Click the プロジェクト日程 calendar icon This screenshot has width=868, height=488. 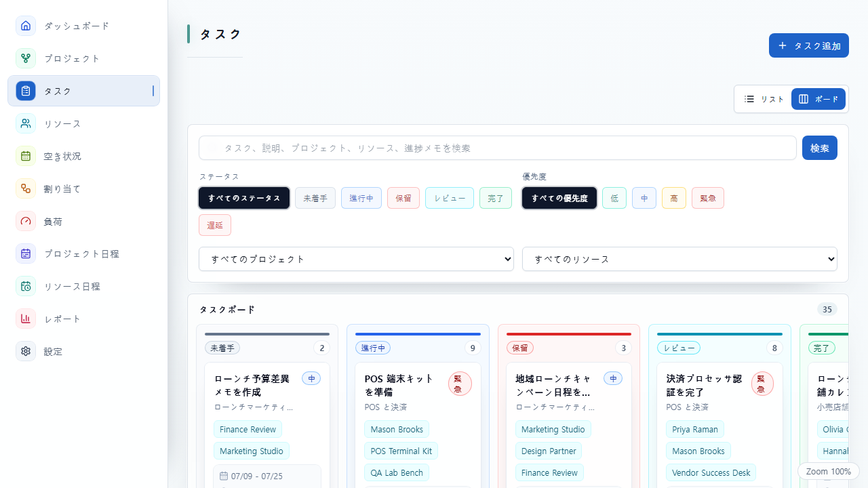point(26,253)
